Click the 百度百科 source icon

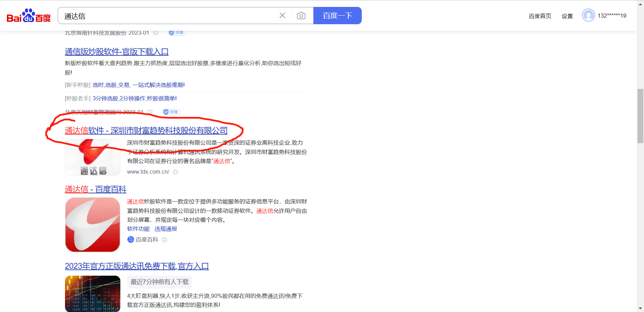pyautogui.click(x=131, y=239)
